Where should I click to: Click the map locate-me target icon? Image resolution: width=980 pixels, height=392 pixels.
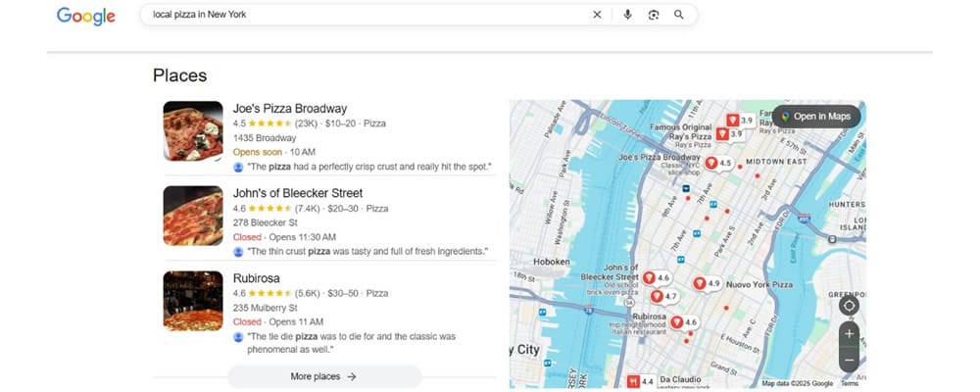point(849,306)
